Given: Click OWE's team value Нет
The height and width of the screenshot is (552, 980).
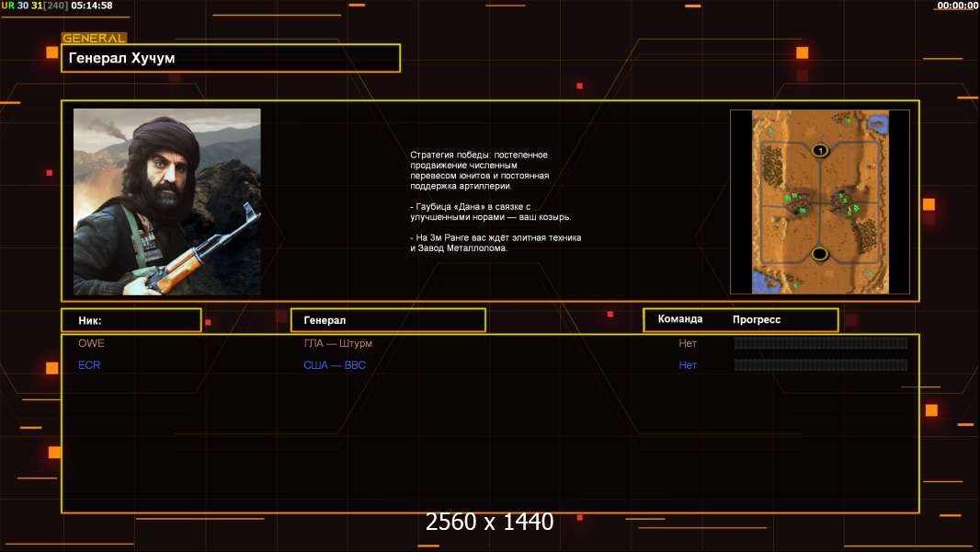Looking at the screenshot, I should coord(688,343).
